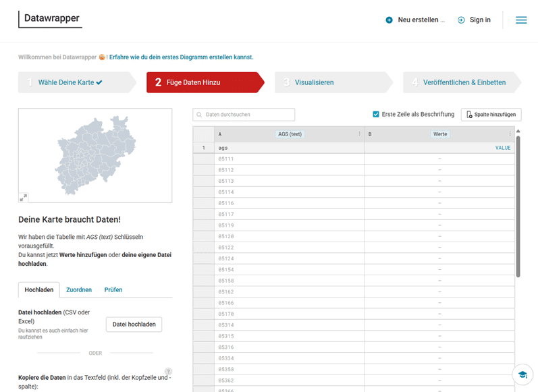Select cell 05158

(x=289, y=281)
